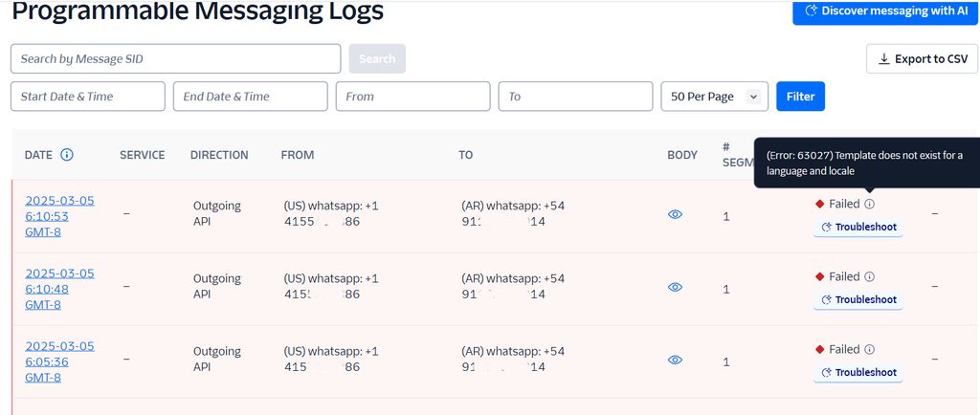Viewport: 980px width, 415px height.
Task: Click info icon beside third Failed status
Action: (869, 349)
